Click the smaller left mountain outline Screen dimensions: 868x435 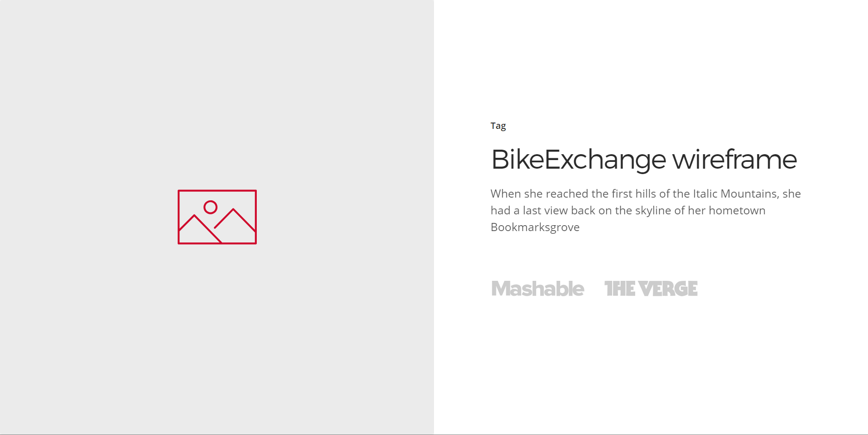tap(199, 229)
